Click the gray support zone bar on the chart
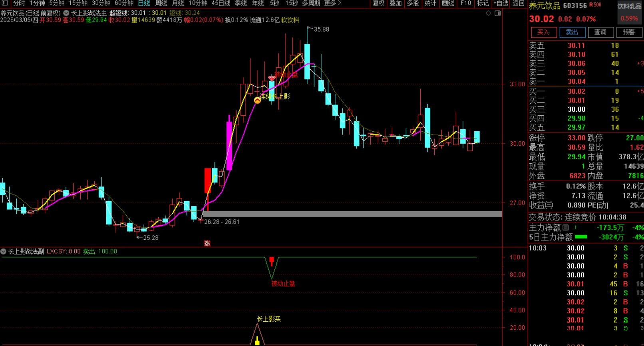 [x=352, y=214]
